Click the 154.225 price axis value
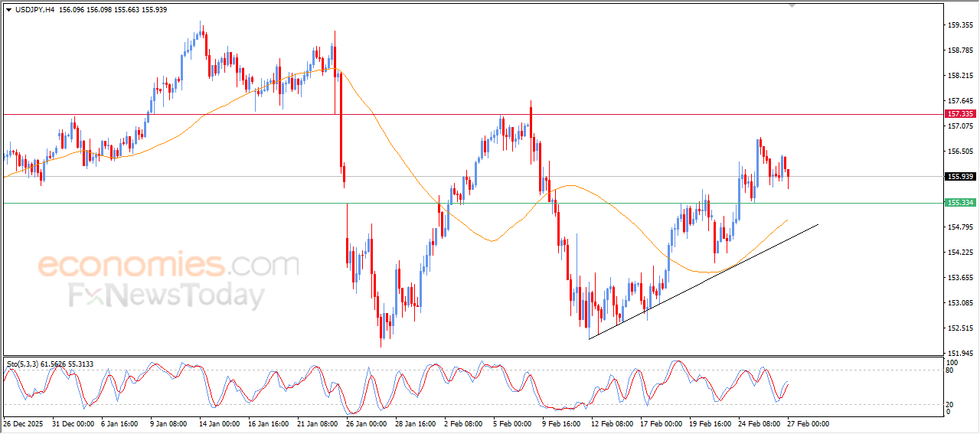This screenshot has height=434, width=980. pos(959,253)
